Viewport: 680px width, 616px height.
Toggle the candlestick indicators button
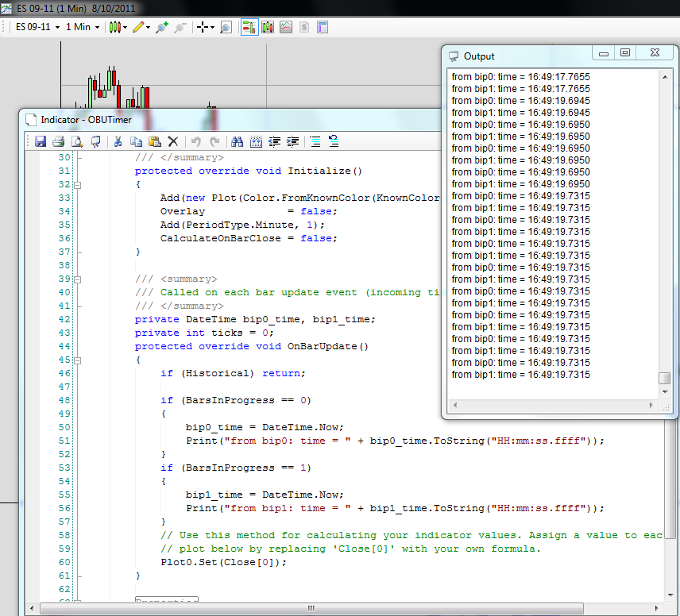268,27
